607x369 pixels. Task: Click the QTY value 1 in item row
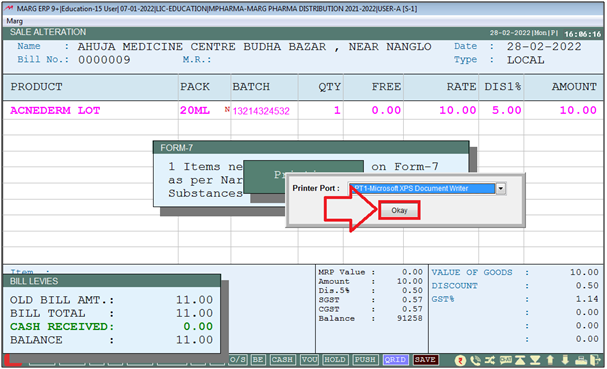pos(337,110)
